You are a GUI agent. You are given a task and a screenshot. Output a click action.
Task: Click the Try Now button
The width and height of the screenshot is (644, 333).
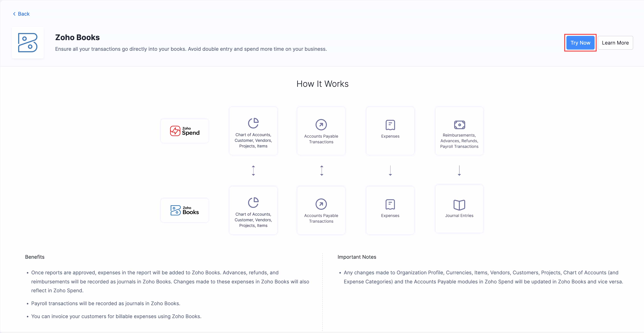point(580,42)
